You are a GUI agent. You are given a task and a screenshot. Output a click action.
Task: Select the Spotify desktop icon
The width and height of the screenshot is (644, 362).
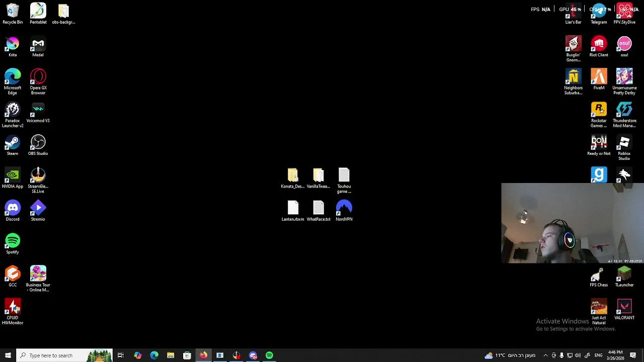[13, 244]
